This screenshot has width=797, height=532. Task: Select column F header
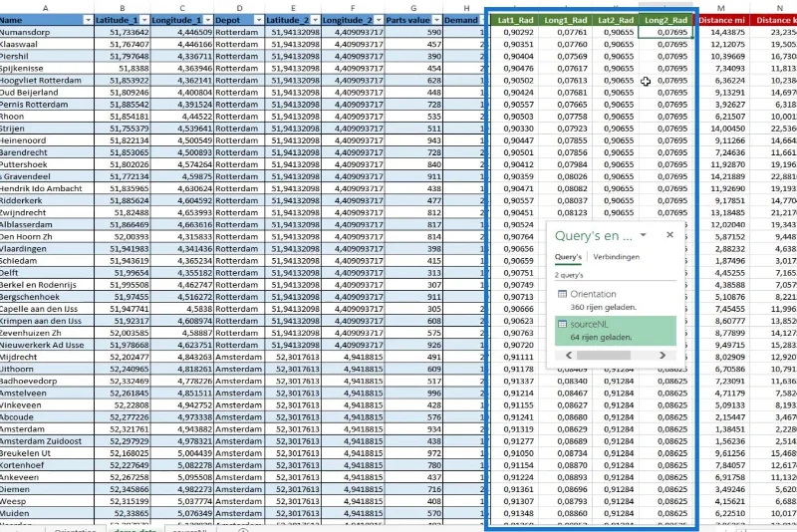pyautogui.click(x=353, y=8)
